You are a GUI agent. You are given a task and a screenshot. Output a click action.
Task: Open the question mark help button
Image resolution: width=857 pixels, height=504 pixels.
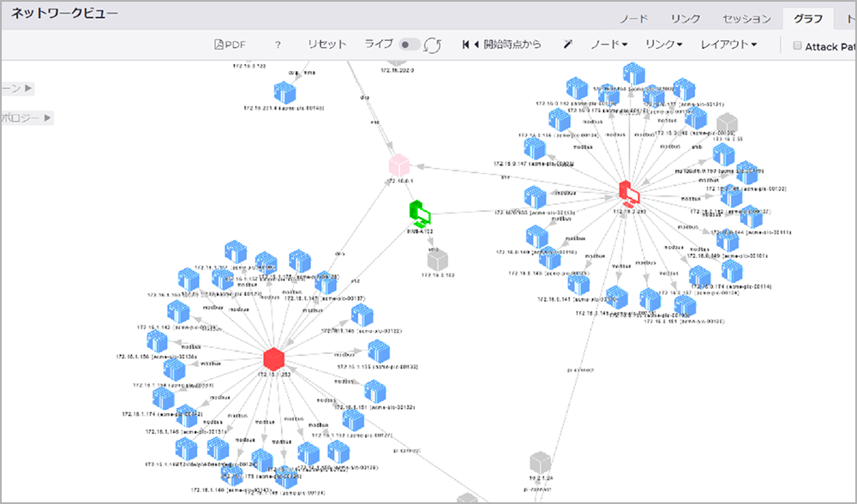coord(278,45)
